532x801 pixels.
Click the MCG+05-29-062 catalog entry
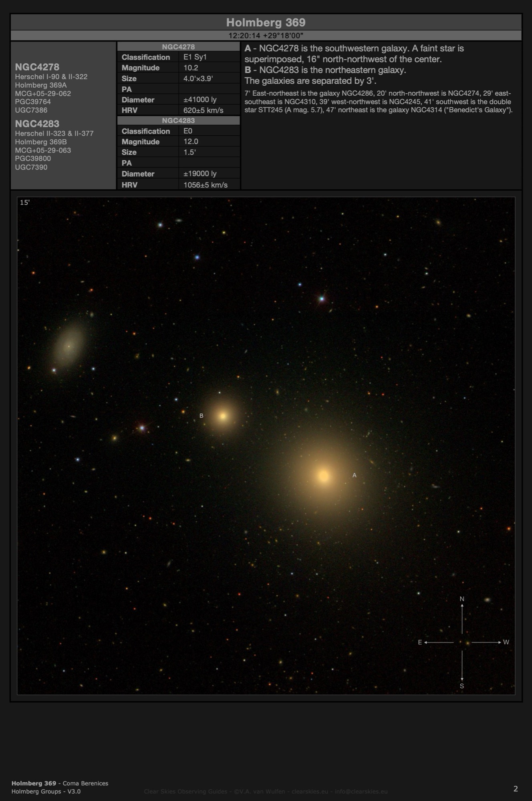43,93
